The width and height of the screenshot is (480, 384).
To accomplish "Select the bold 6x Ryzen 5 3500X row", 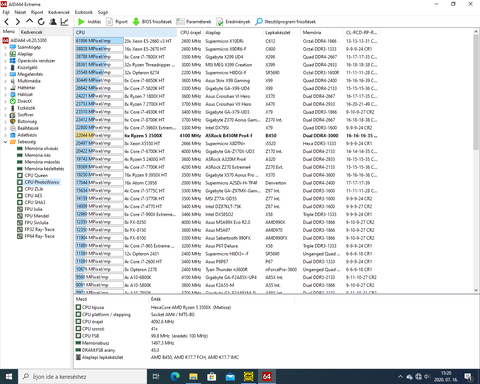I will (x=227, y=136).
